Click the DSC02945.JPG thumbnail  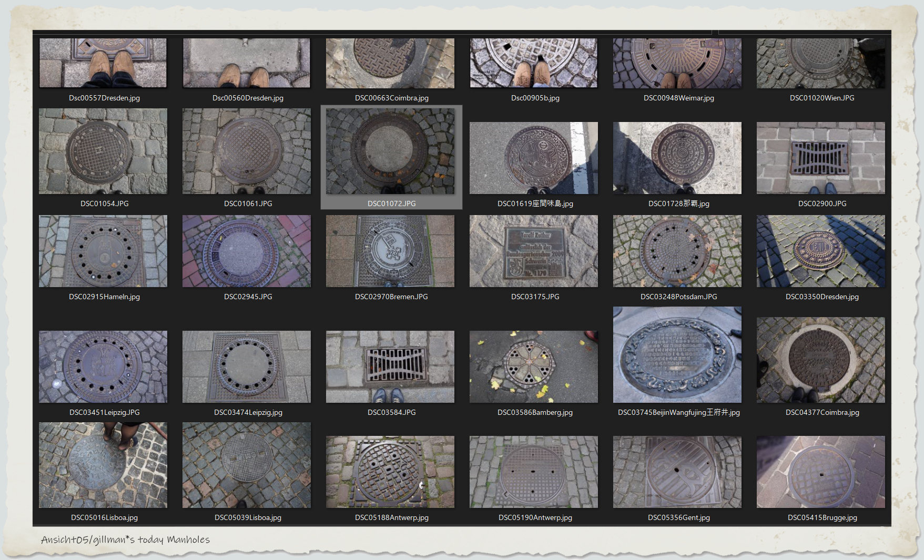247,251
